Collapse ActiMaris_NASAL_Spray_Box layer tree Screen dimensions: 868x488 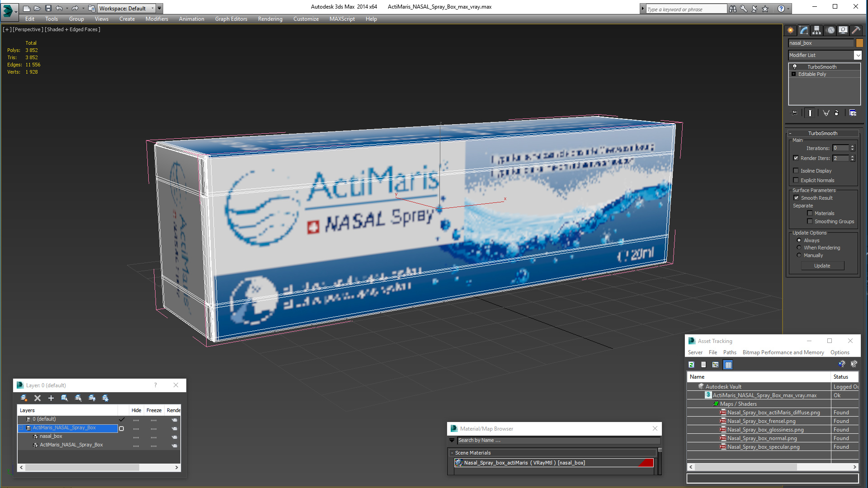point(21,428)
